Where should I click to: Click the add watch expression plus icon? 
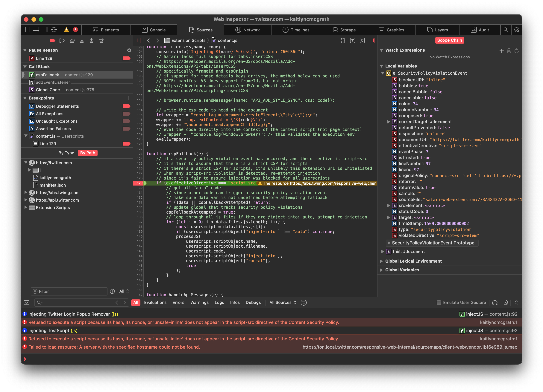pyautogui.click(x=501, y=51)
